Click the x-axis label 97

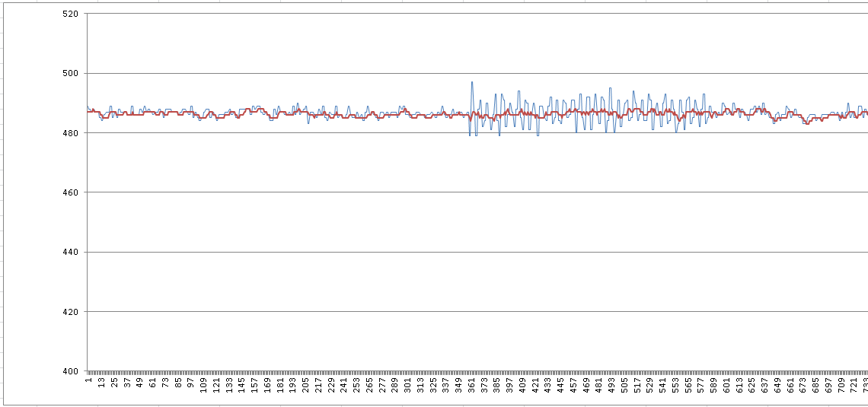(190, 382)
